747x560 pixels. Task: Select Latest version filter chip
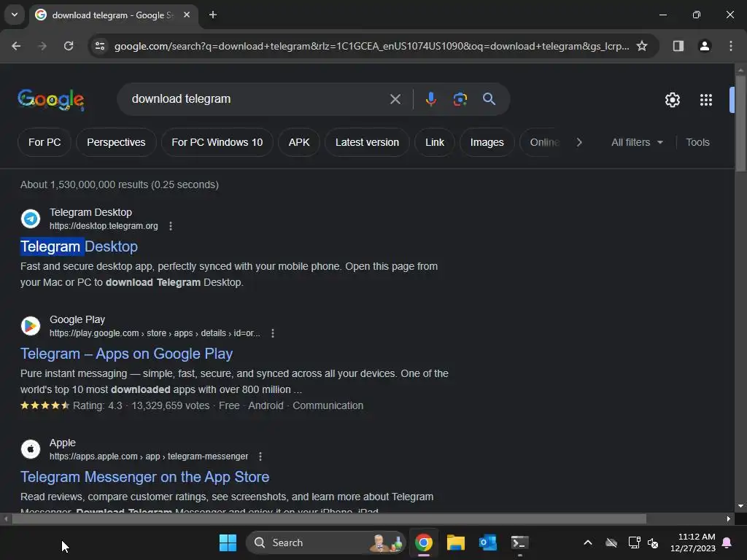(367, 142)
